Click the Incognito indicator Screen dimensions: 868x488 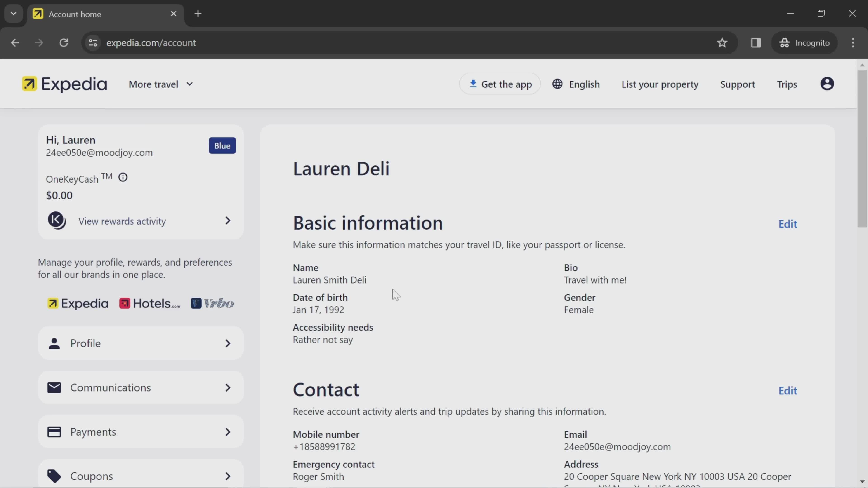coord(804,43)
